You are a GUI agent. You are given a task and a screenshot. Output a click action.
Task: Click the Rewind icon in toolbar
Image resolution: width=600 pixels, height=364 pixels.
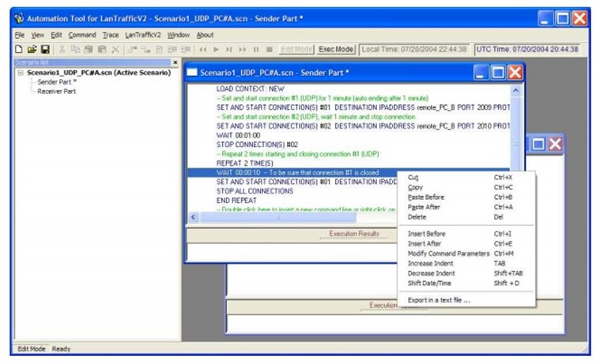202,49
